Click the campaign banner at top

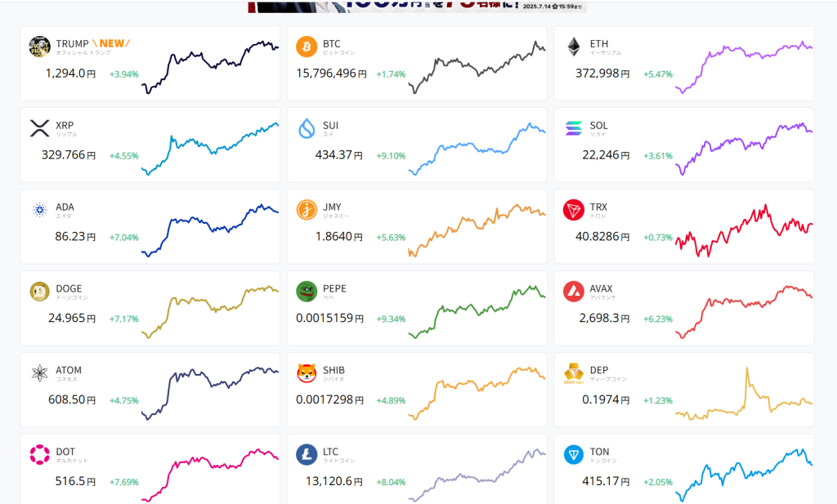(x=417, y=6)
